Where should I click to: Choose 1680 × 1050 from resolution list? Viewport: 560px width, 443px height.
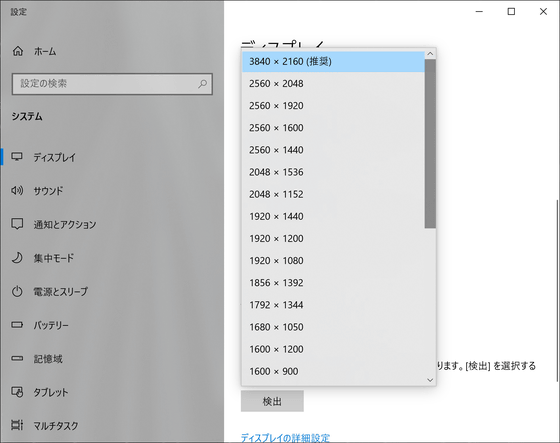[x=333, y=327]
